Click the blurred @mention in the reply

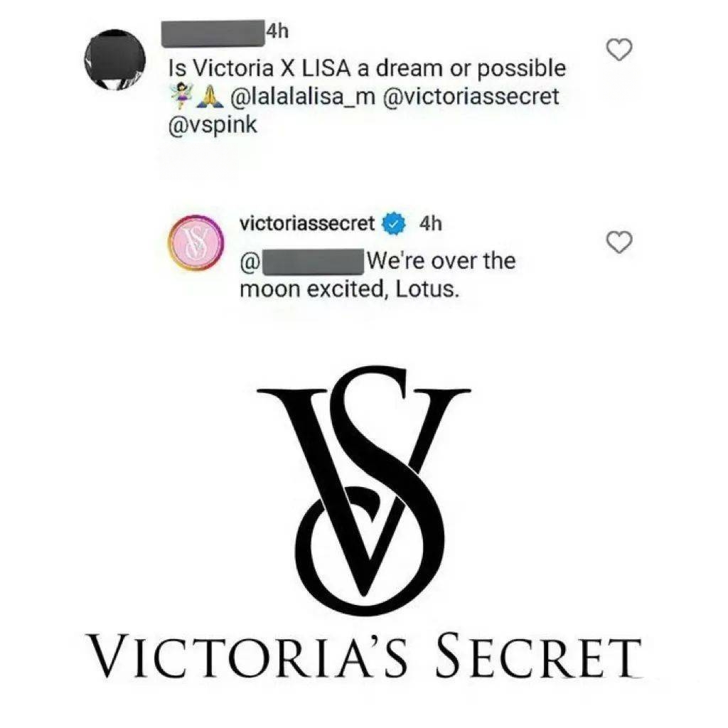tap(302, 262)
